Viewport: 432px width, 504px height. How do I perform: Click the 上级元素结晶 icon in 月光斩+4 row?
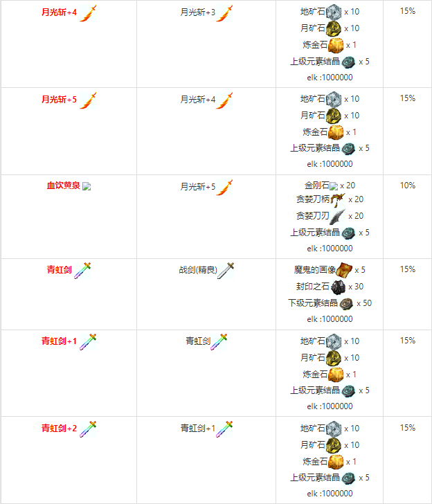click(348, 62)
